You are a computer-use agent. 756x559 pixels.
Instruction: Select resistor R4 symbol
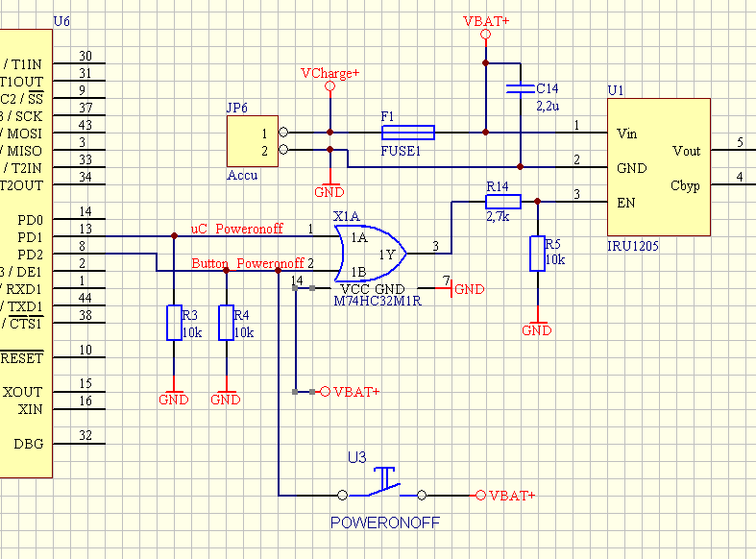point(226,323)
